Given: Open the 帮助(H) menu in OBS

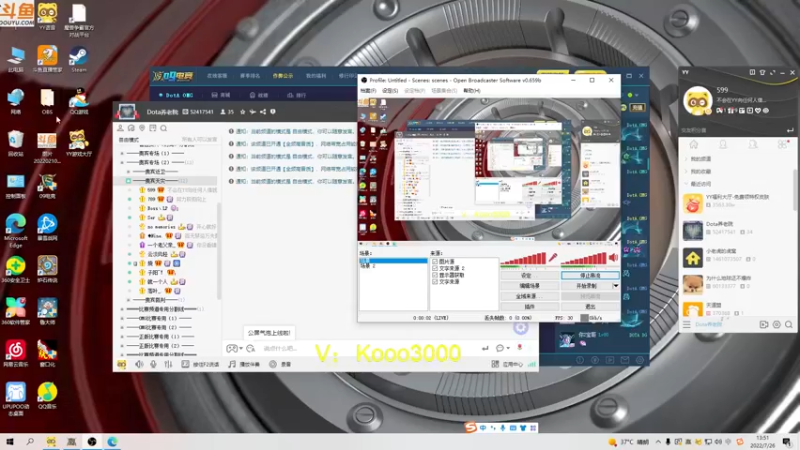Looking at the screenshot, I should click(471, 91).
